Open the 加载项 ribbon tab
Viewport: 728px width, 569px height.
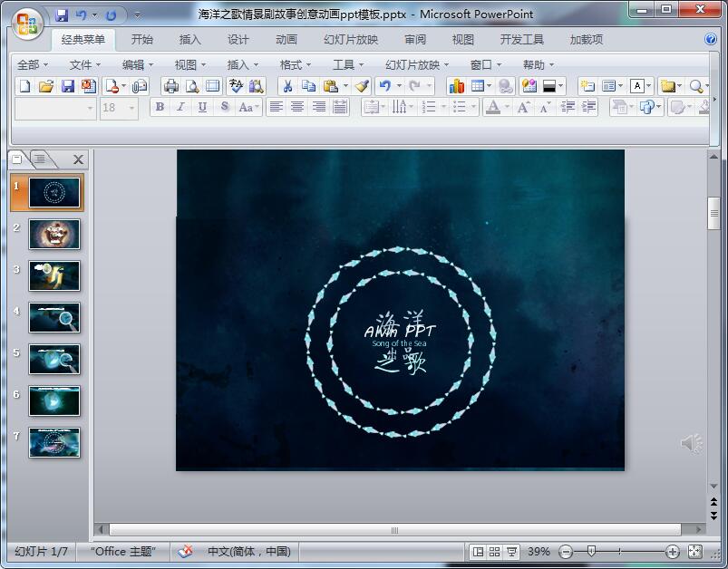(587, 40)
